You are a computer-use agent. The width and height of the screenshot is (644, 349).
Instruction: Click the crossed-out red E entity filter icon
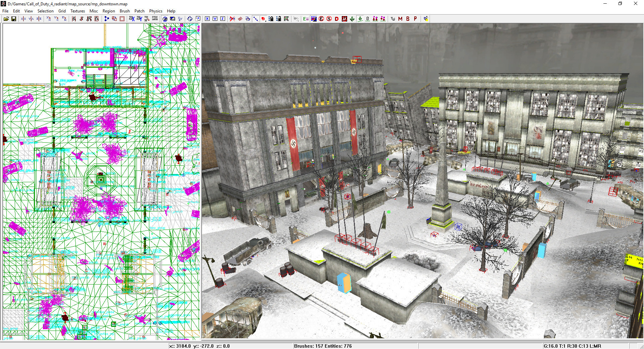click(x=321, y=19)
